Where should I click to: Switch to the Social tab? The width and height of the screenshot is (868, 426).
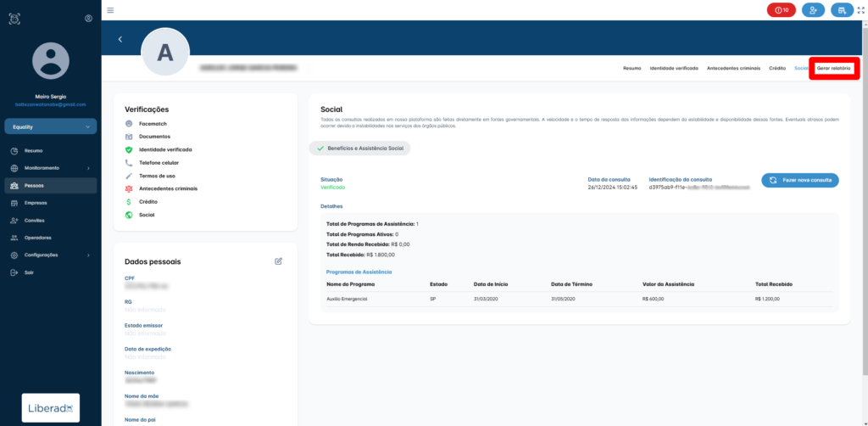801,68
